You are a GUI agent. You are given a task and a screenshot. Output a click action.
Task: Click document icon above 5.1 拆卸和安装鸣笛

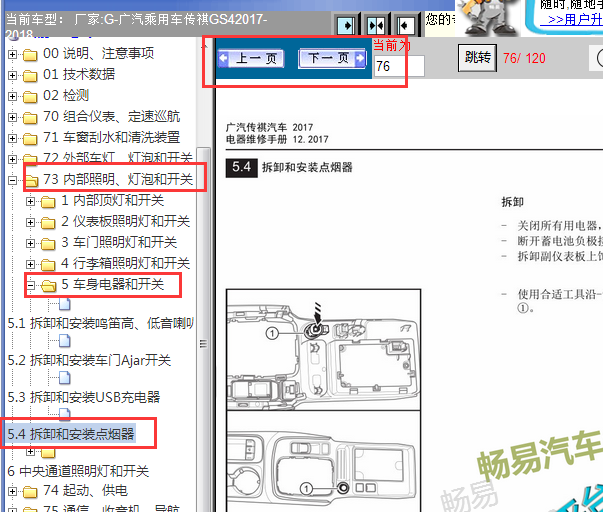65,304
